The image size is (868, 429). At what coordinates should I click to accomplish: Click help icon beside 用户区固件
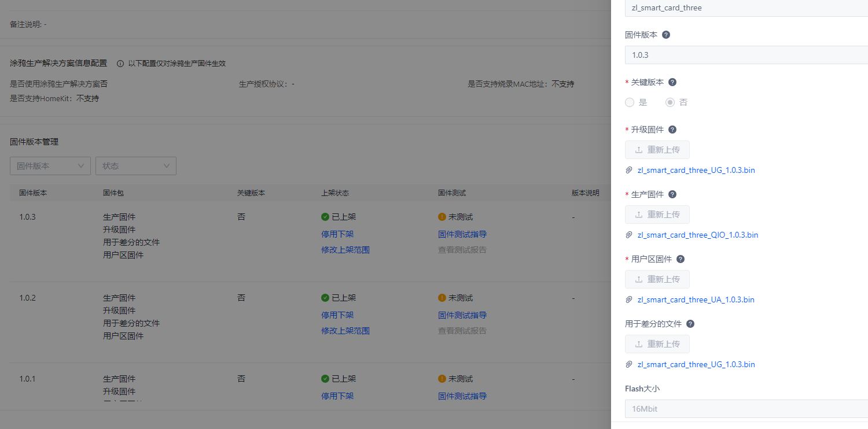681,259
